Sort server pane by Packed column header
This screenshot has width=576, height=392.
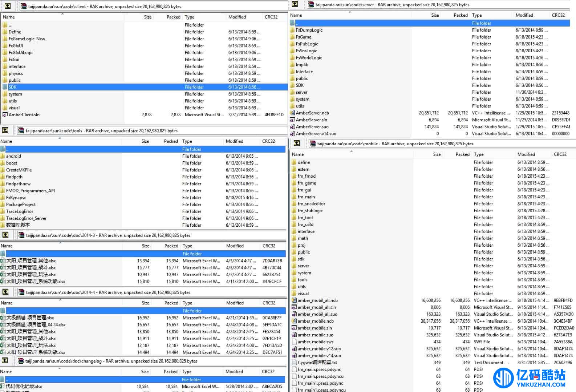(455, 15)
